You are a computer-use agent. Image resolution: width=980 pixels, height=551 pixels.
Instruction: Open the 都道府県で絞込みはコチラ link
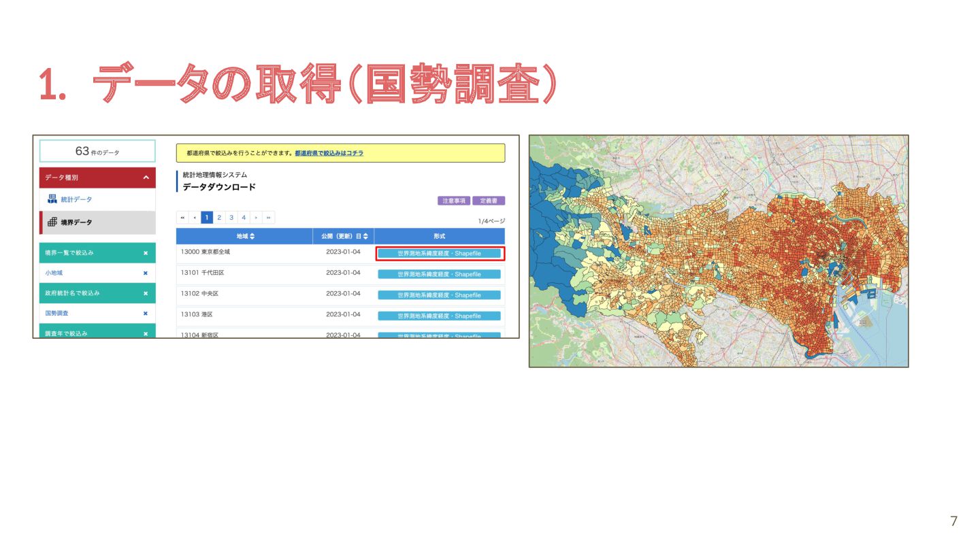[x=329, y=153]
